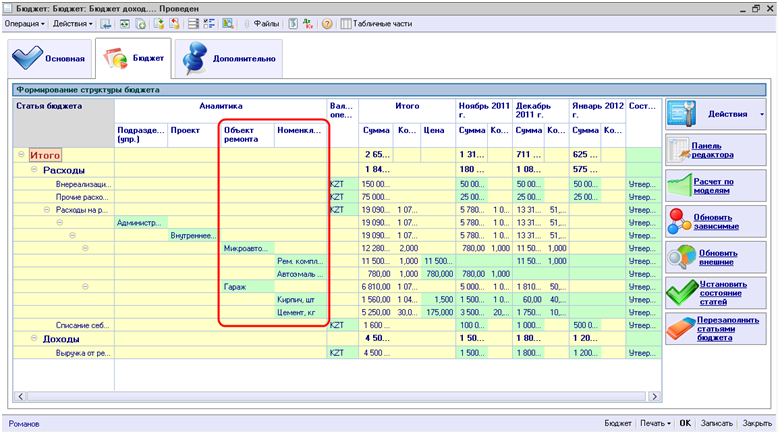Click the help question mark icon
780x434 pixels.
click(x=327, y=23)
